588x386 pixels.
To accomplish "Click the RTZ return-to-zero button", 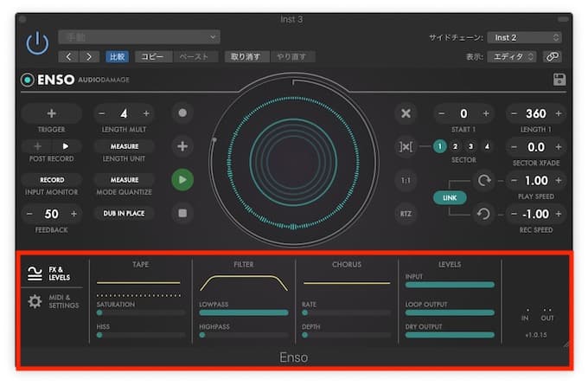I will click(x=406, y=214).
